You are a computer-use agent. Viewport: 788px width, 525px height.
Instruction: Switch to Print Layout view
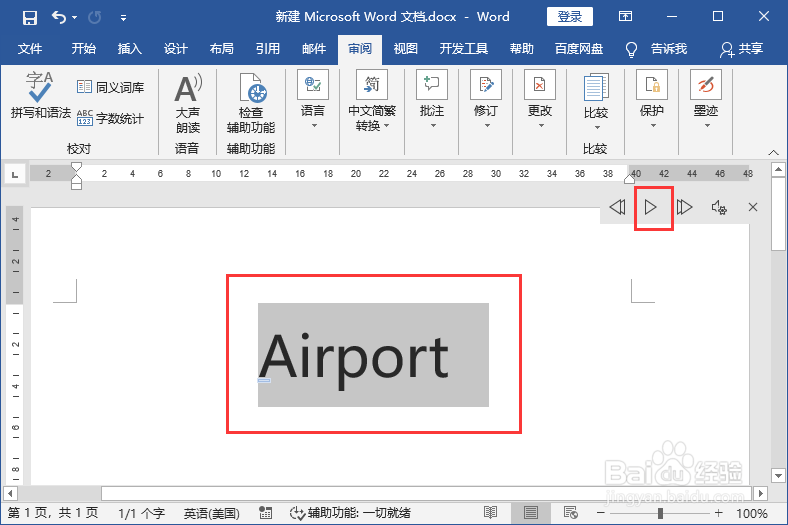coord(531,513)
